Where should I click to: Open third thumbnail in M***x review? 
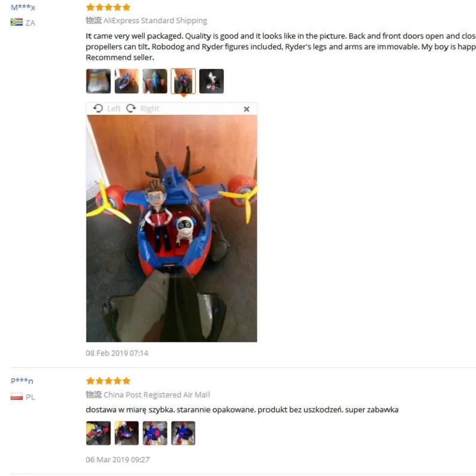pyautogui.click(x=155, y=81)
